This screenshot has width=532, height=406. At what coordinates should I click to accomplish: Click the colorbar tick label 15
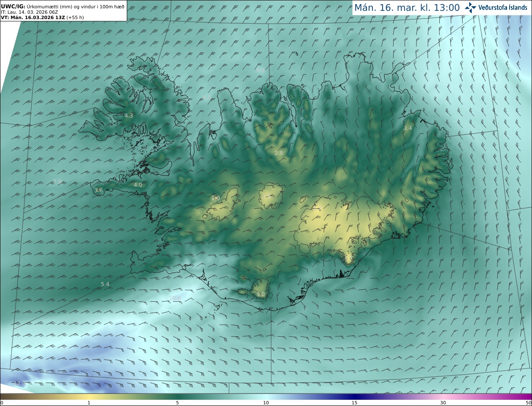355,403
